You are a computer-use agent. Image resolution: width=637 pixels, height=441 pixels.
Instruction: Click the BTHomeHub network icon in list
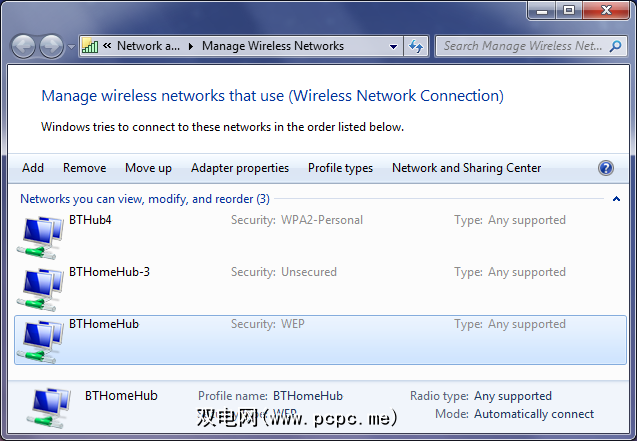tap(41, 339)
